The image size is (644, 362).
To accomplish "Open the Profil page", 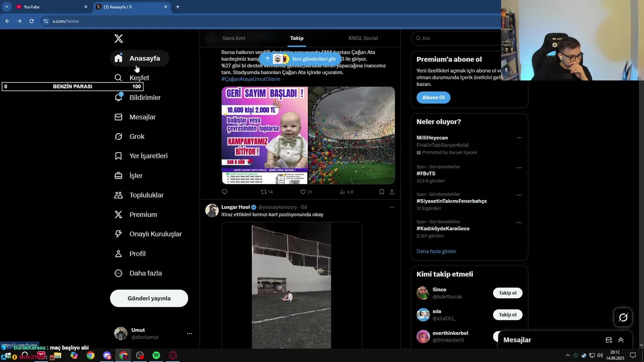I will (x=130, y=254).
